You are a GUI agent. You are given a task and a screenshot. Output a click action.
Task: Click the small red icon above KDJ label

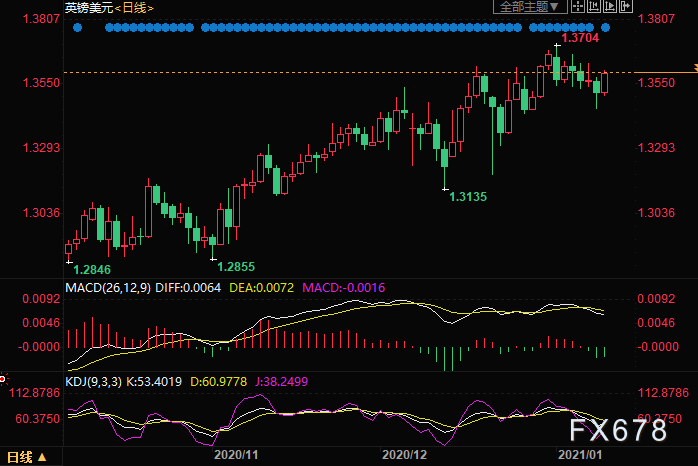click(4, 379)
